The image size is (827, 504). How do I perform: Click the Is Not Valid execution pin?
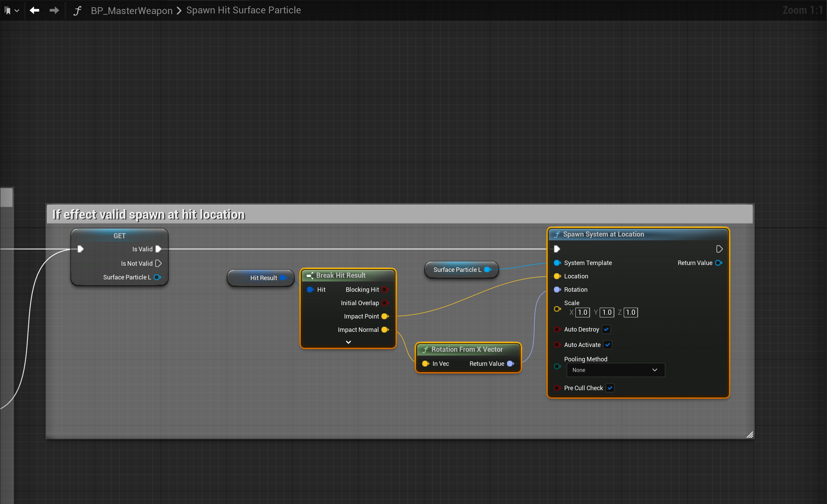click(x=158, y=263)
